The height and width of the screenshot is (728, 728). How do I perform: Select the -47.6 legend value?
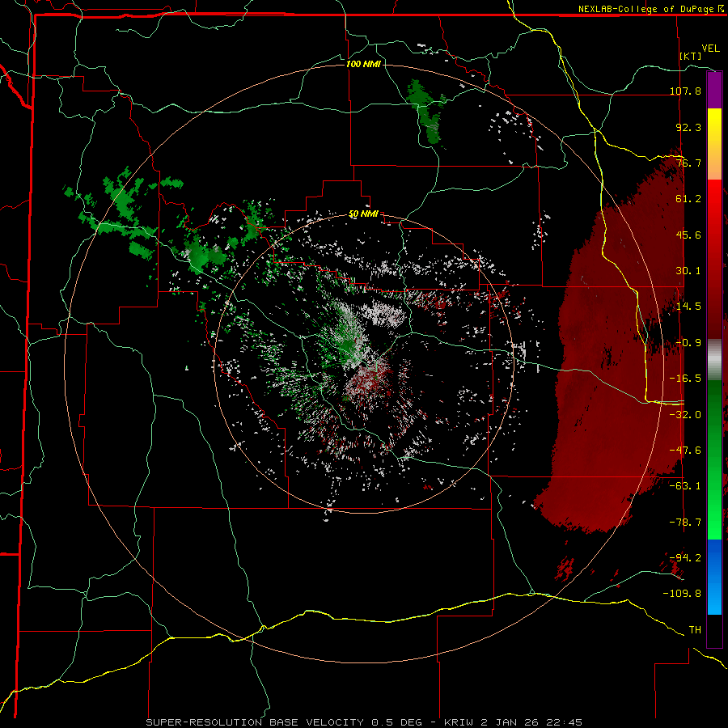[x=685, y=451]
